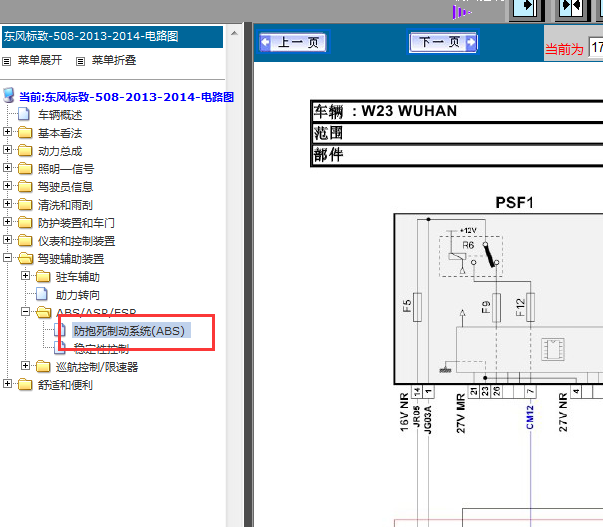Viewport: 603px width, 527px height.
Task: Select the 巡航控制/限速器 folder label
Action: (97, 367)
